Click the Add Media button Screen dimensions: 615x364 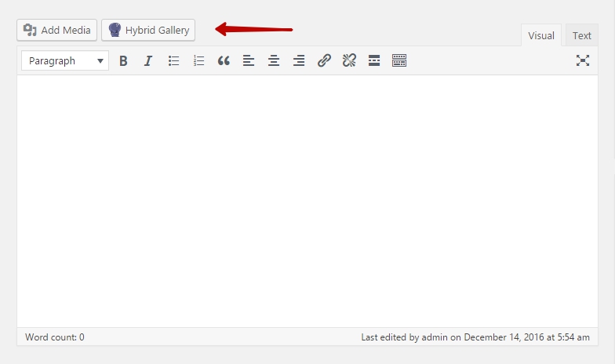click(x=56, y=30)
